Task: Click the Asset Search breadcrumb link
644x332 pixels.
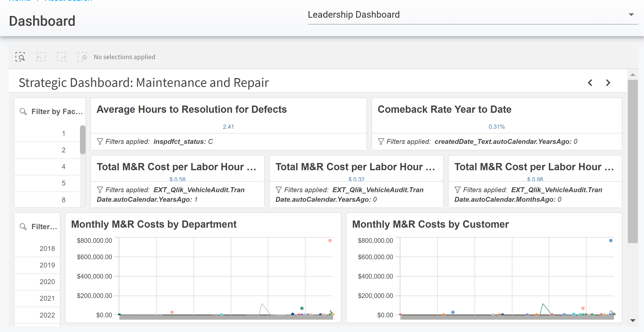Action: pyautogui.click(x=68, y=1)
